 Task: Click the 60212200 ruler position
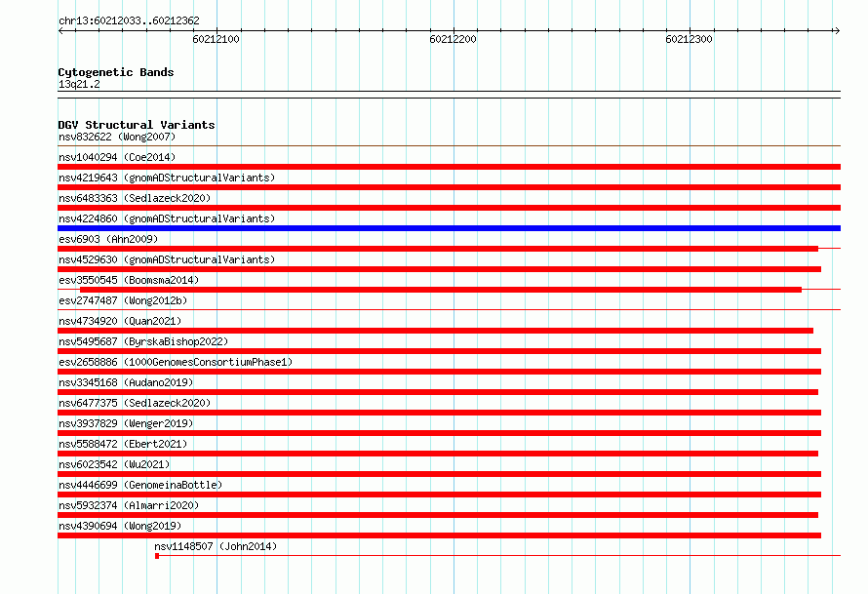(x=453, y=39)
